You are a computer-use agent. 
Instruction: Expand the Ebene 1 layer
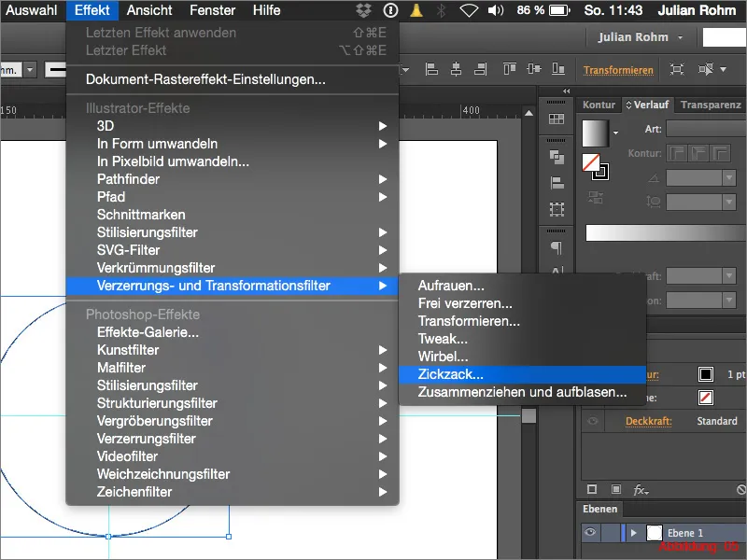[634, 533]
